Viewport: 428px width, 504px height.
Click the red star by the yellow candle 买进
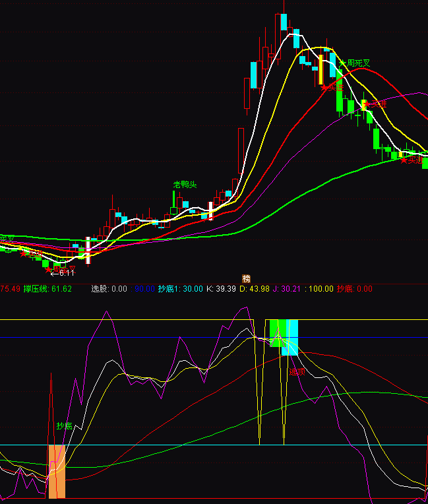click(x=365, y=104)
